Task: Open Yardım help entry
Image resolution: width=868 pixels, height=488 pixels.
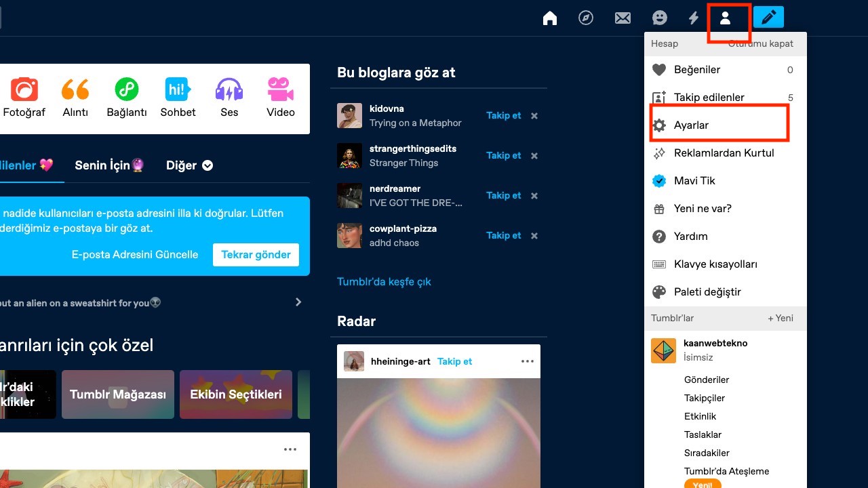Action: tap(726, 237)
